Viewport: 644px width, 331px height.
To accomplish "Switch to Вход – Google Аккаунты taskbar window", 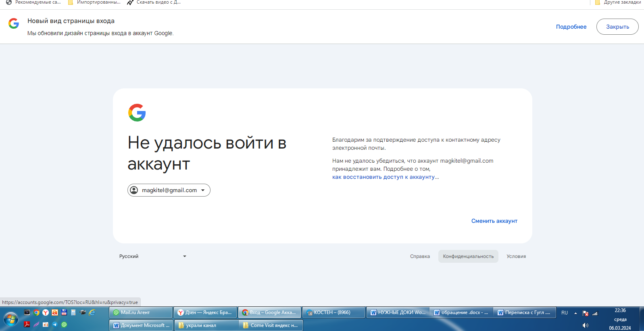I will pyautogui.click(x=269, y=312).
